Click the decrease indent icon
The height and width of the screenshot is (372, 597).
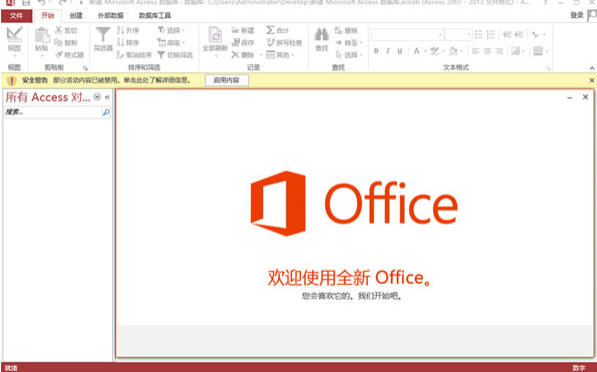[x=507, y=35]
